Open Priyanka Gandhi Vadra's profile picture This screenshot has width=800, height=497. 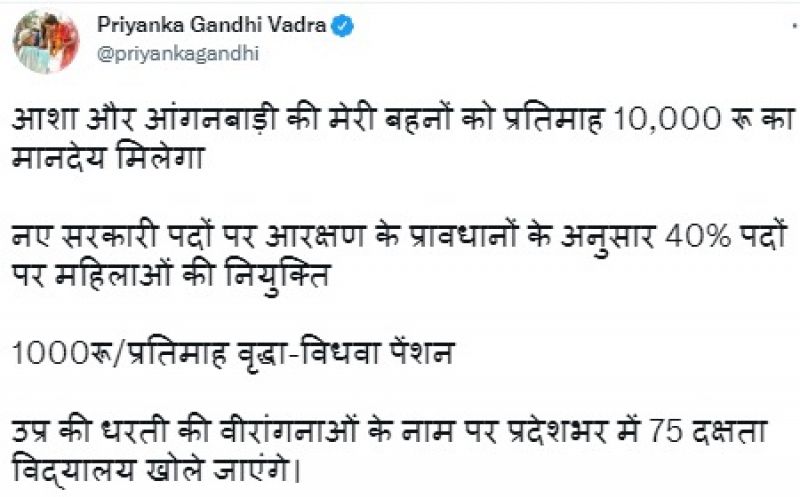(x=46, y=40)
